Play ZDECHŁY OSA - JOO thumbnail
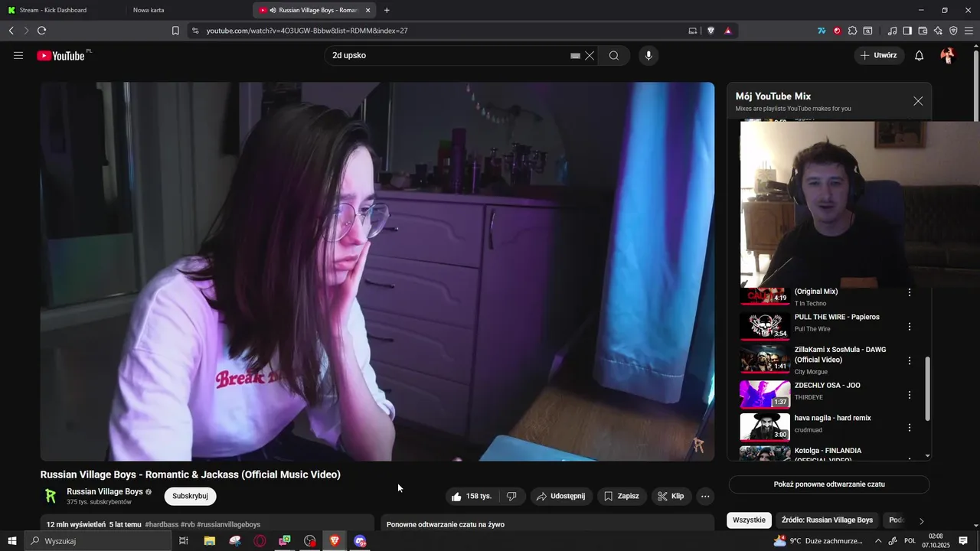Viewport: 980px width, 551px height. [765, 395]
